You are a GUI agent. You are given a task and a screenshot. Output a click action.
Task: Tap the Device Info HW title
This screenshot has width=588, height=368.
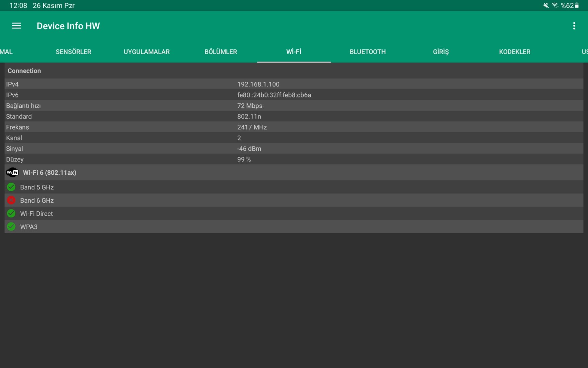pos(68,26)
